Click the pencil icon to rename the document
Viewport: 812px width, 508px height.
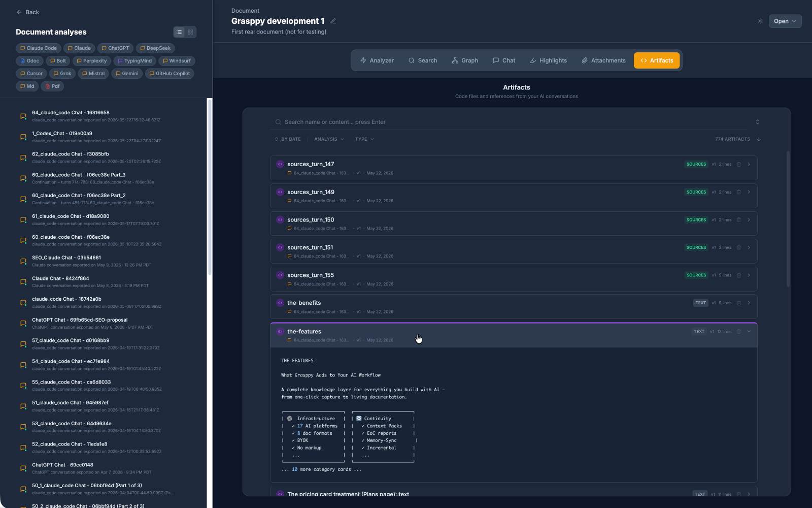click(333, 21)
